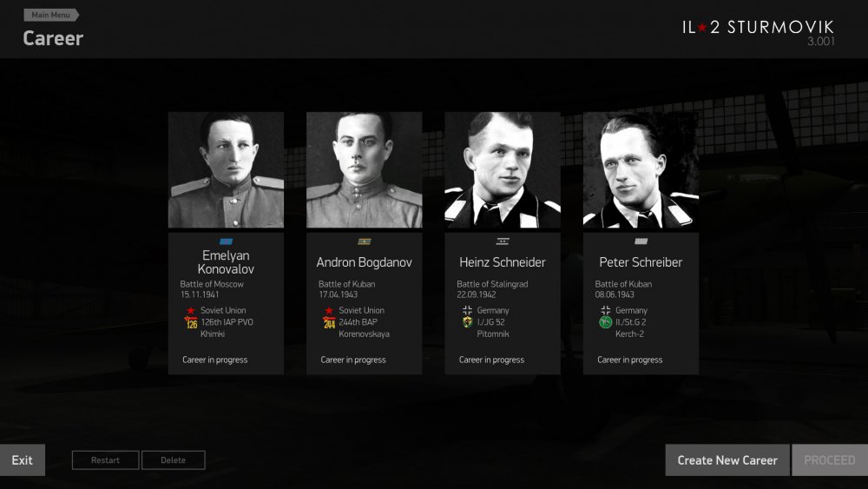Click rank insignia above Peter Schreiber name

pos(641,241)
